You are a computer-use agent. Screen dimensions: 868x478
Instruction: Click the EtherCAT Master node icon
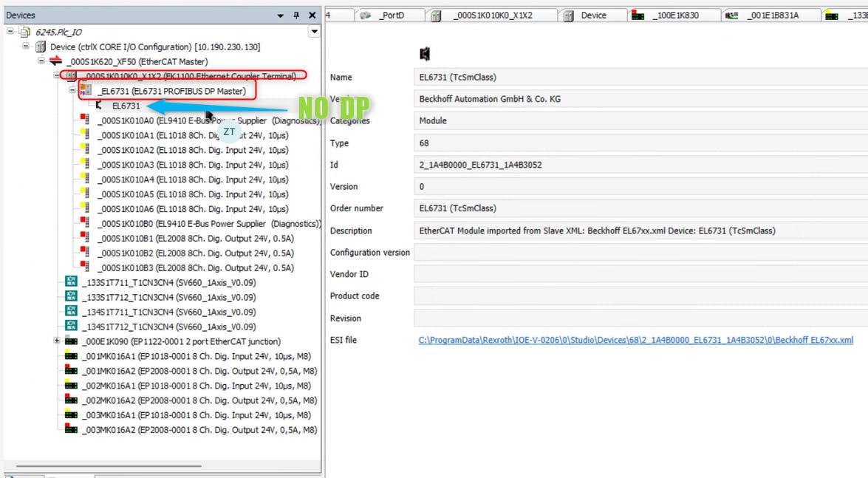[55, 61]
